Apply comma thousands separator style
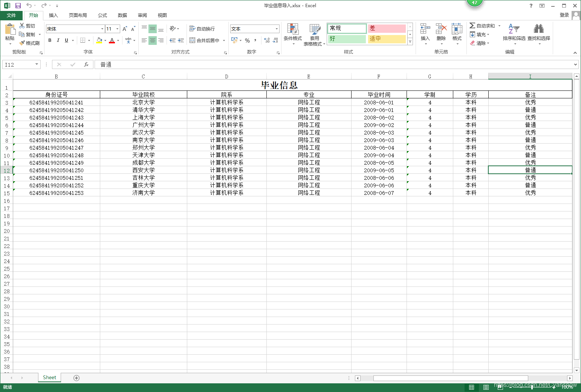581x392 pixels. tap(255, 40)
